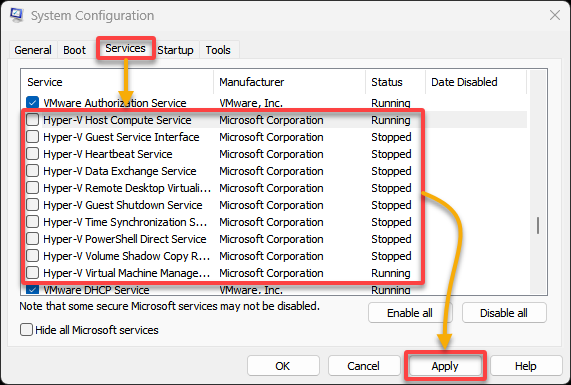Enable Hyper-V Guest Shutdown Service checkbox
This screenshot has height=385, width=571.
[32, 205]
